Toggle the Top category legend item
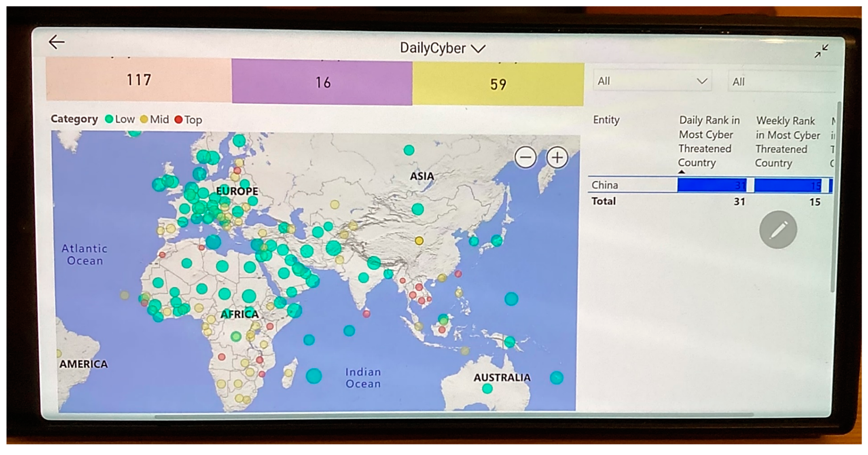Viewport: 868px width, 455px height. coord(189,120)
